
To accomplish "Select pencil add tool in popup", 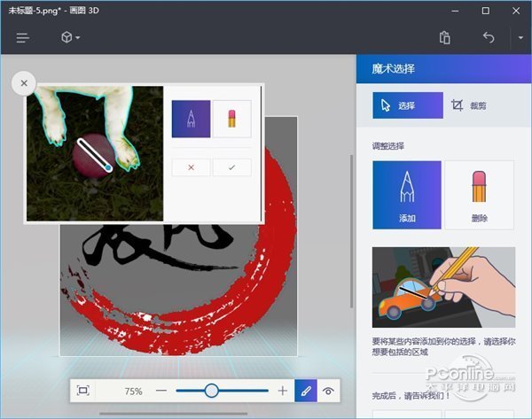I will pyautogui.click(x=191, y=119).
